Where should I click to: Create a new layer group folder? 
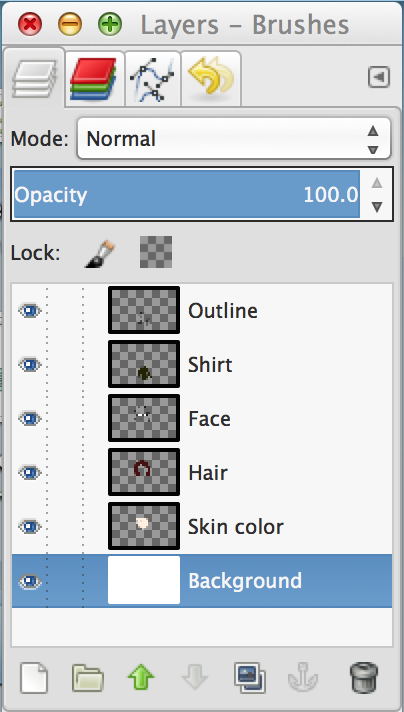(88, 679)
